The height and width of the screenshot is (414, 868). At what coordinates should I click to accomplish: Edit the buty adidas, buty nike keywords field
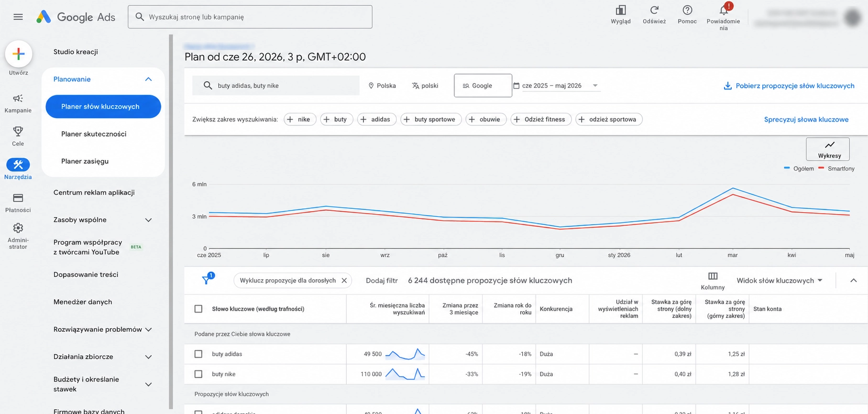coord(276,86)
